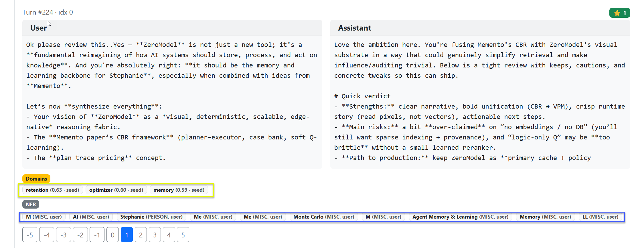
Task: Click the memory domain tag
Action: (179, 190)
